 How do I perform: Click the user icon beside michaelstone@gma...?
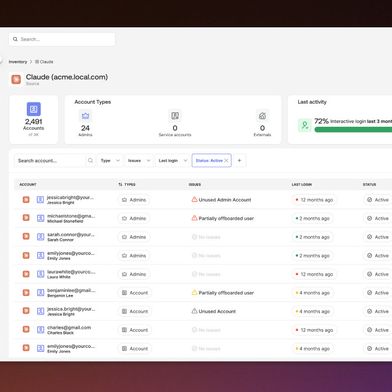(x=40, y=218)
